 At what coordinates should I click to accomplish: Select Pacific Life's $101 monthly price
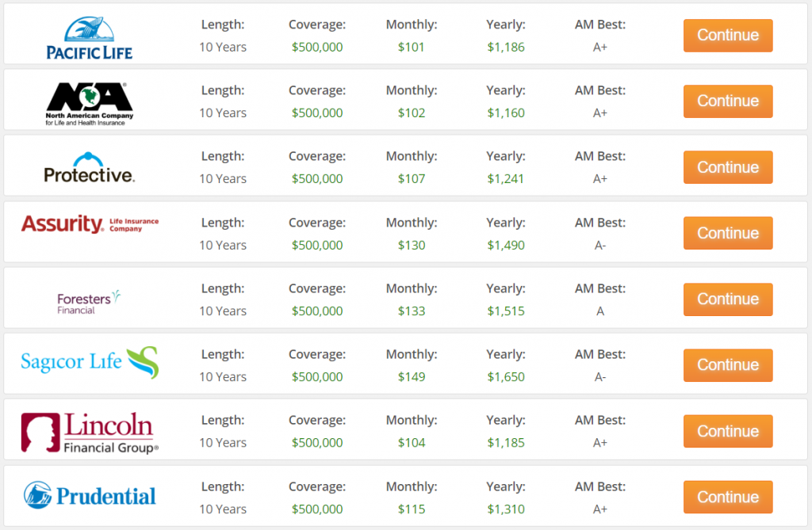[412, 47]
